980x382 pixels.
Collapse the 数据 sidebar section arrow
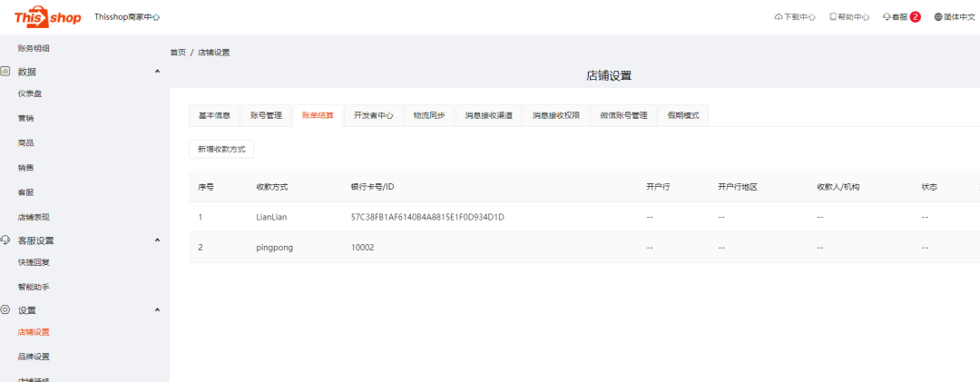tap(158, 72)
